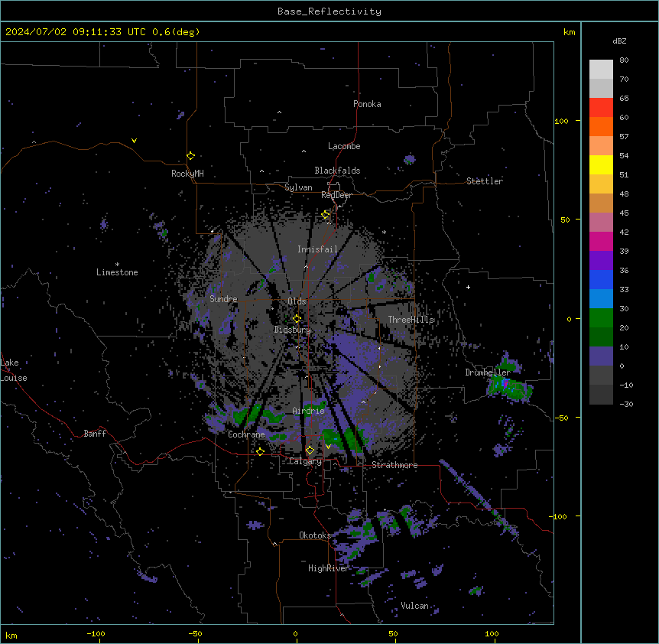Click the Strathmore label
659x644 pixels.
click(x=394, y=465)
